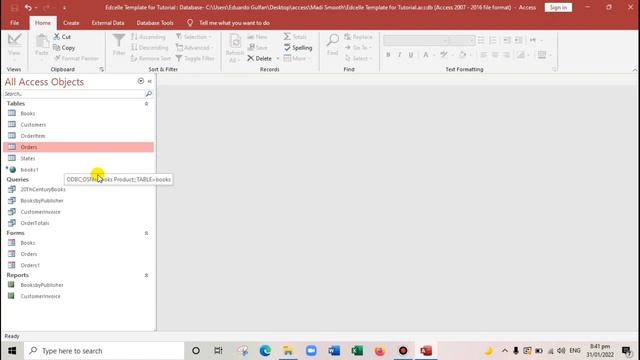
Task: Click the background fill color bucket
Action: (x=462, y=55)
